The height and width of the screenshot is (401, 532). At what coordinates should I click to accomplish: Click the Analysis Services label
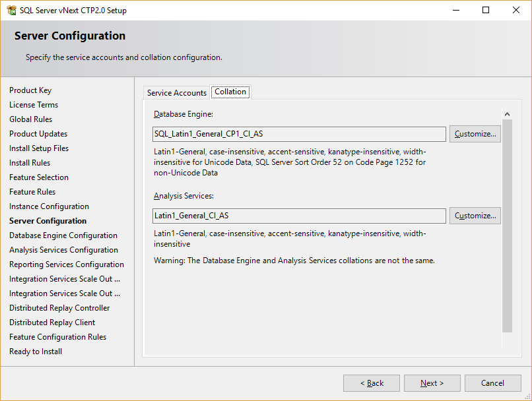[x=183, y=196]
